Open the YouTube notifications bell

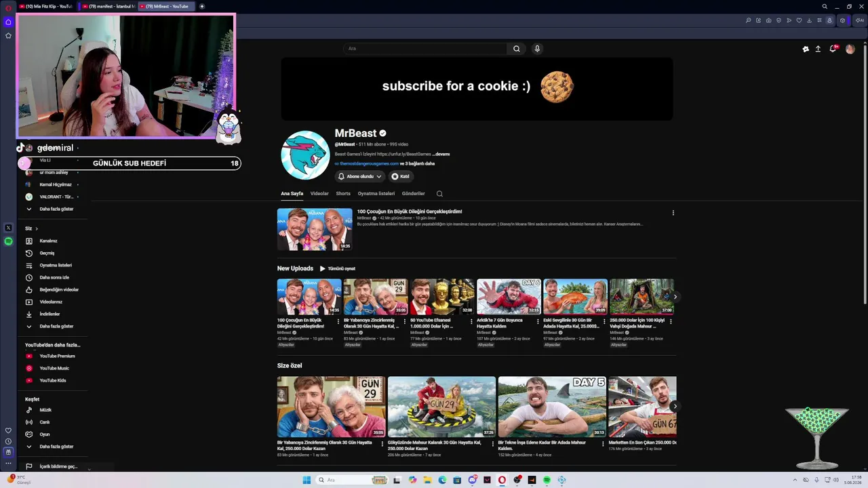tap(833, 49)
